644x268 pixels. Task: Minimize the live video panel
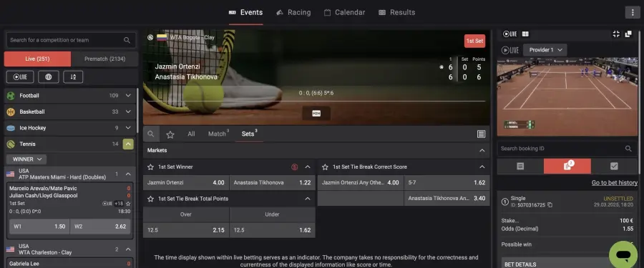(615, 34)
